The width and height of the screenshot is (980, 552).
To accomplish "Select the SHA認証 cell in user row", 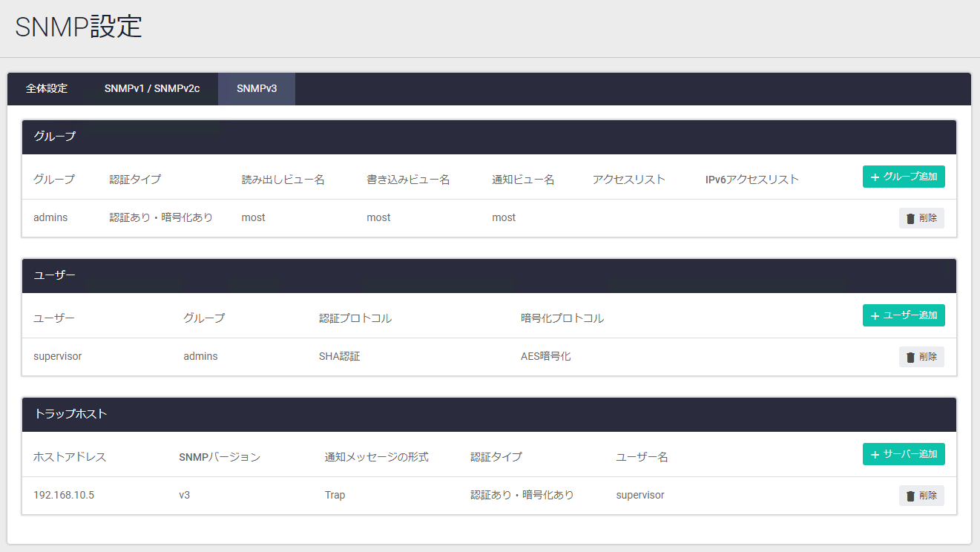I will click(339, 356).
